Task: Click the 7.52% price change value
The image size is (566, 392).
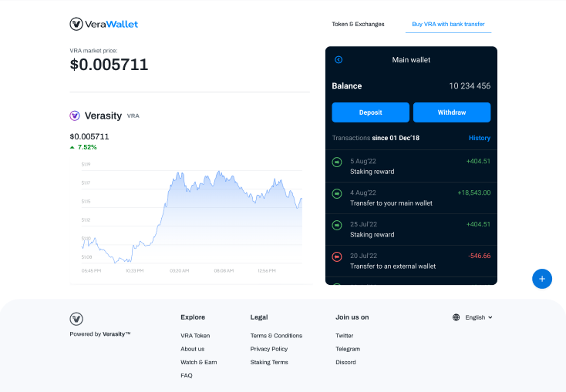Action: coord(87,147)
